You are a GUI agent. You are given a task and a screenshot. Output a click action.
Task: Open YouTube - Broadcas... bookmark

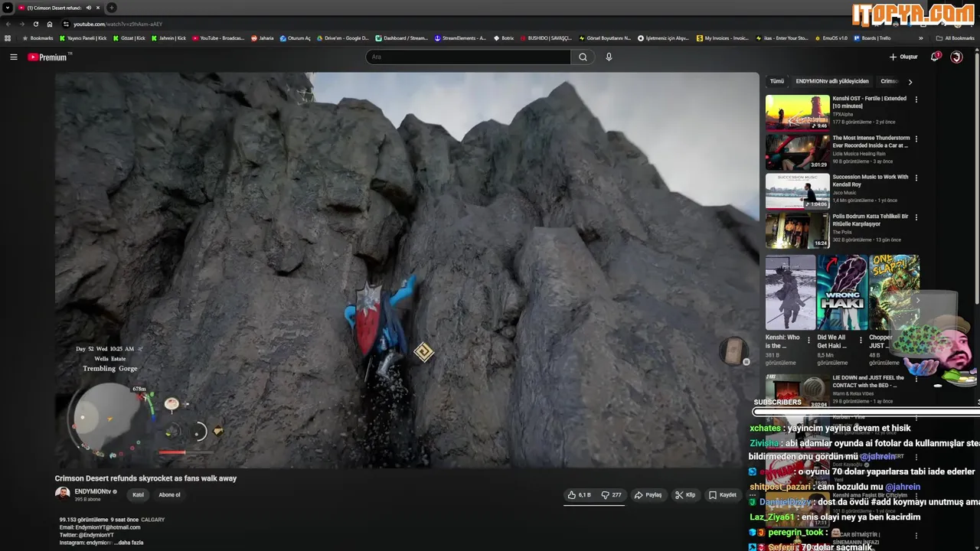[x=218, y=37]
